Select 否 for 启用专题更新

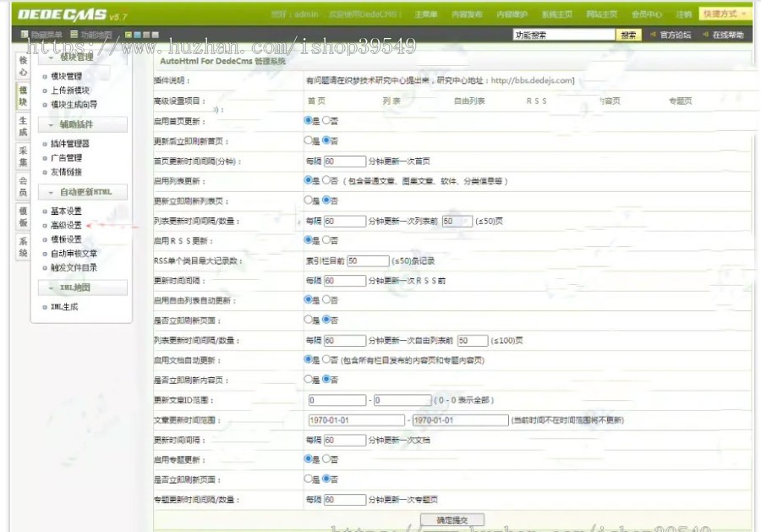326,458
